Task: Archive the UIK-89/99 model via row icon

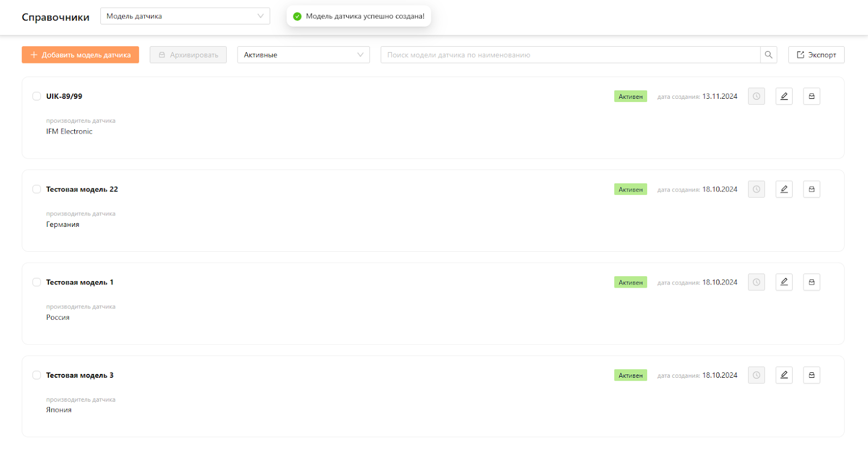Action: (812, 96)
